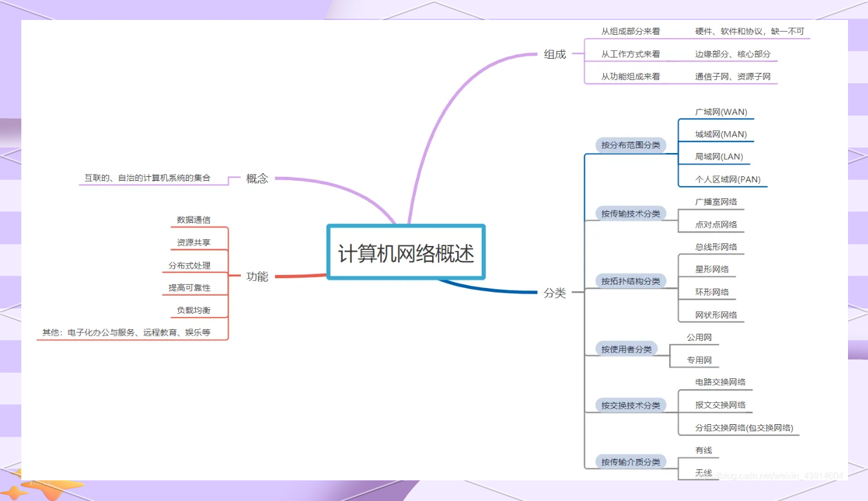Select the 广域网(WAN) leaf
Screen dimensions: 868x501
click(721, 112)
